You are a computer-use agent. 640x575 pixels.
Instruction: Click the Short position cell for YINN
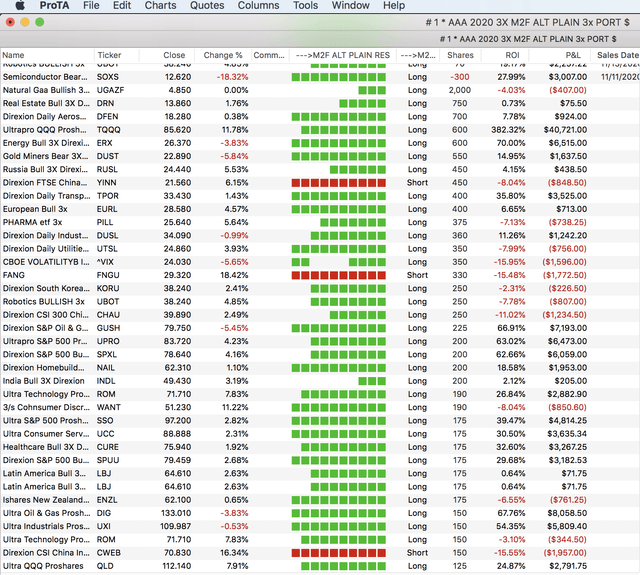(417, 183)
